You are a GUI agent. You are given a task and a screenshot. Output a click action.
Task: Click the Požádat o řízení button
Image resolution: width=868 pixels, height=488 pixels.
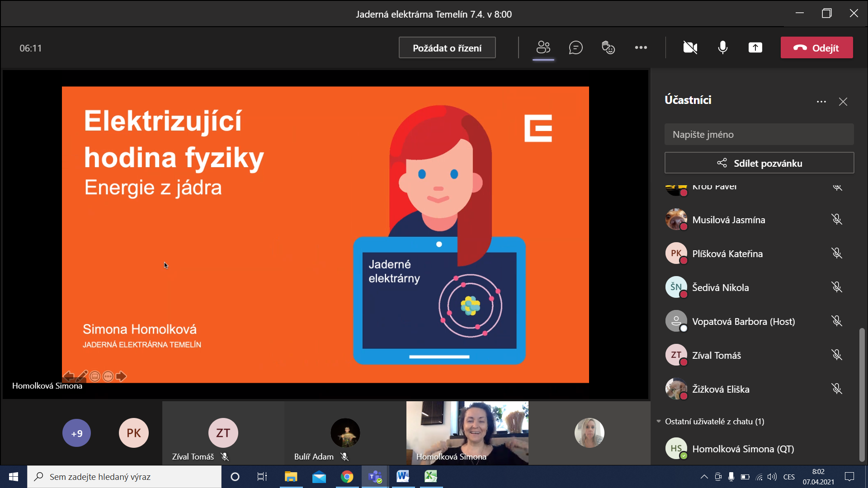point(447,48)
